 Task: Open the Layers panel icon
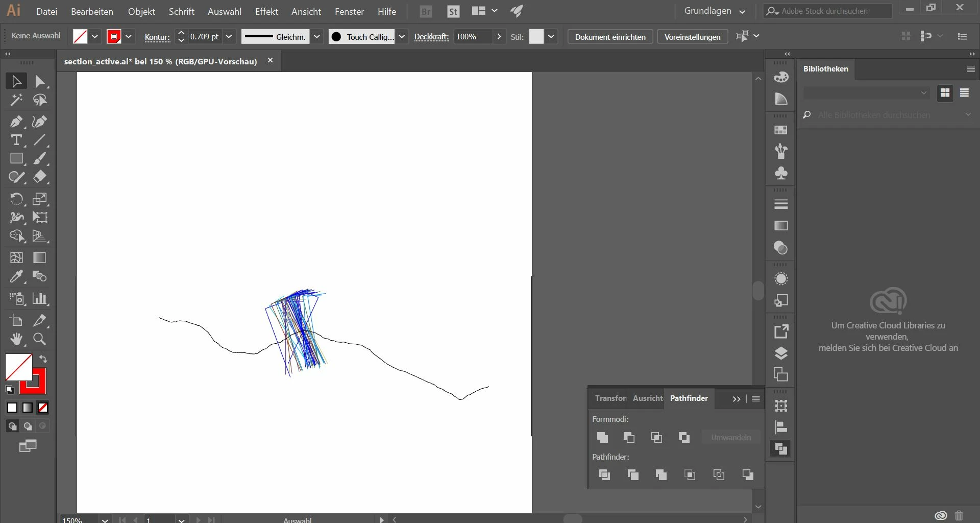click(781, 353)
